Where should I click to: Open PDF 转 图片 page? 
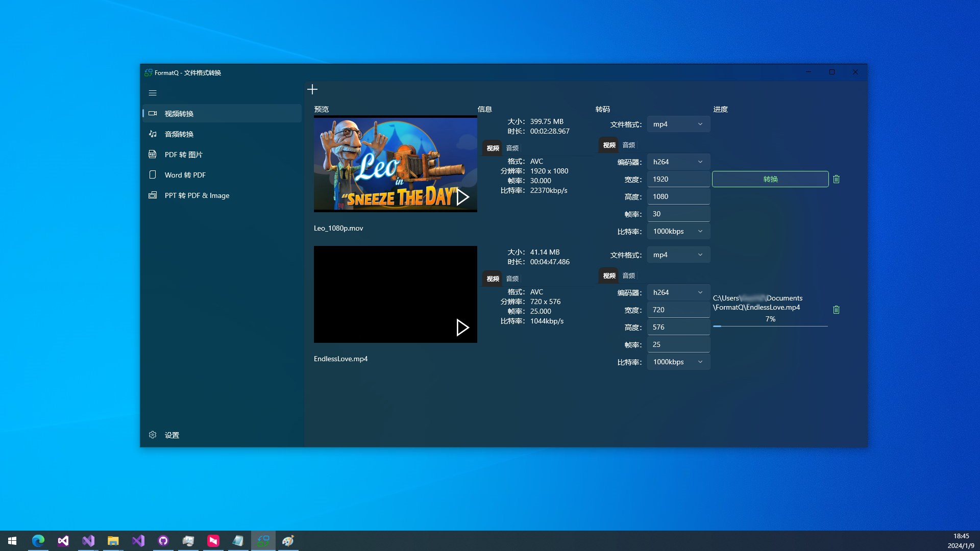click(x=183, y=155)
